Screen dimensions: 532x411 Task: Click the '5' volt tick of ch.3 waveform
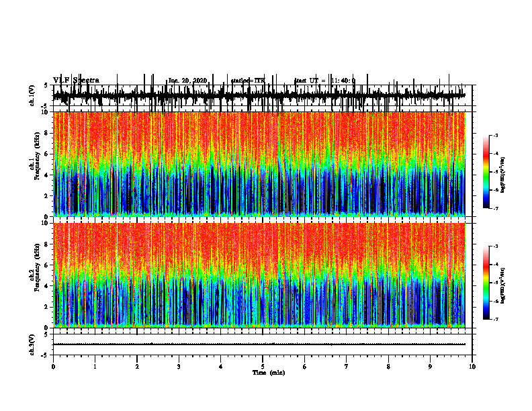point(46,334)
